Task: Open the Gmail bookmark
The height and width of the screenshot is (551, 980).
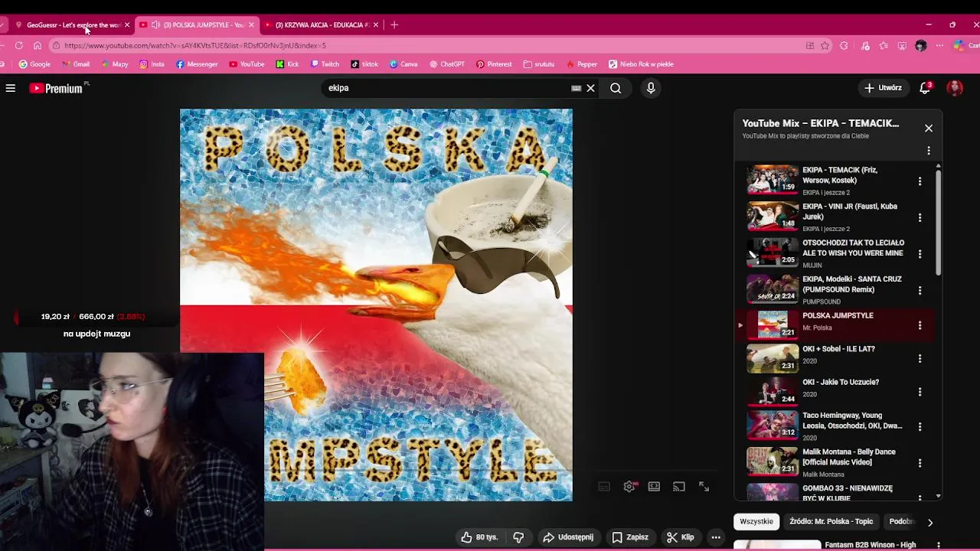Action: pyautogui.click(x=76, y=64)
